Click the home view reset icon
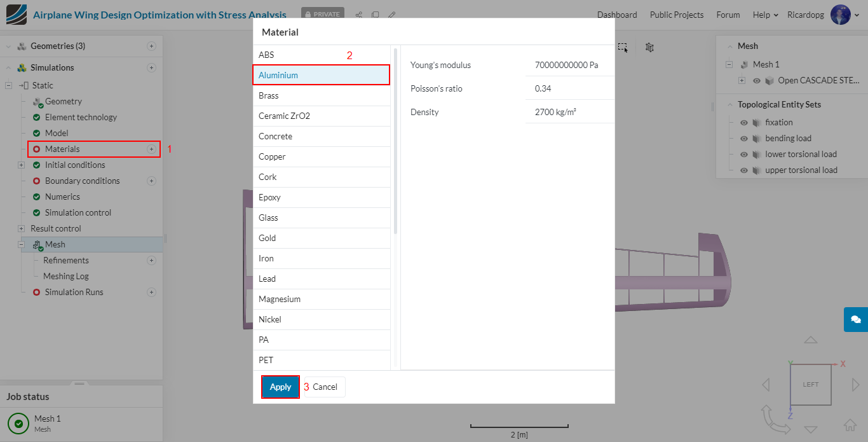Screen dimensions: 868x442 coord(850,425)
